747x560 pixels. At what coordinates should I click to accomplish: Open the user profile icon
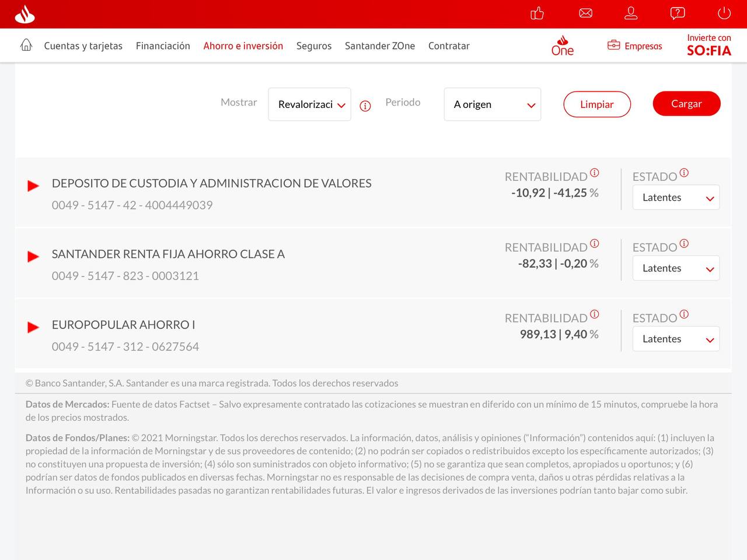click(631, 13)
